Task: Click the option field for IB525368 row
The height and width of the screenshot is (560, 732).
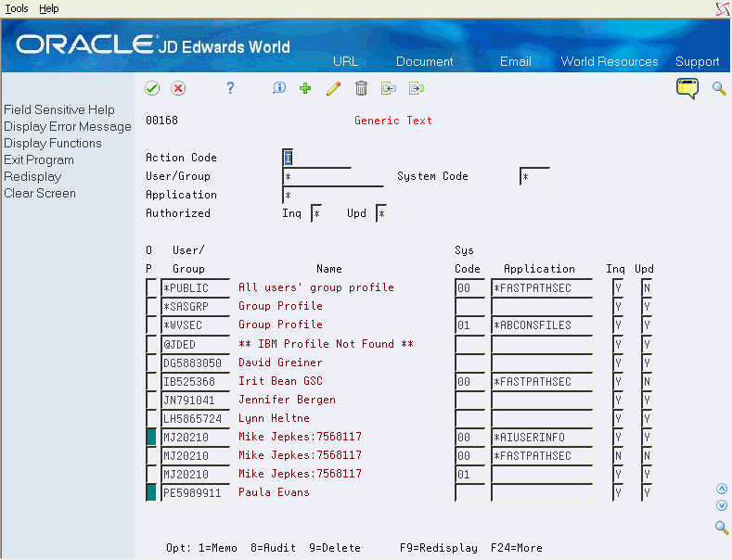Action: coord(151,381)
